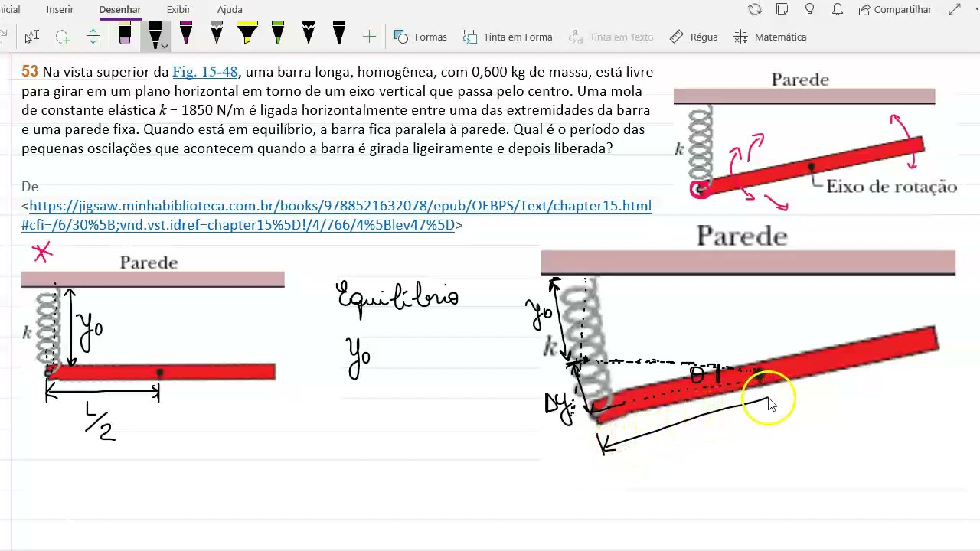980x551 pixels.
Task: Switch to the Desenhar tab
Action: 119,10
